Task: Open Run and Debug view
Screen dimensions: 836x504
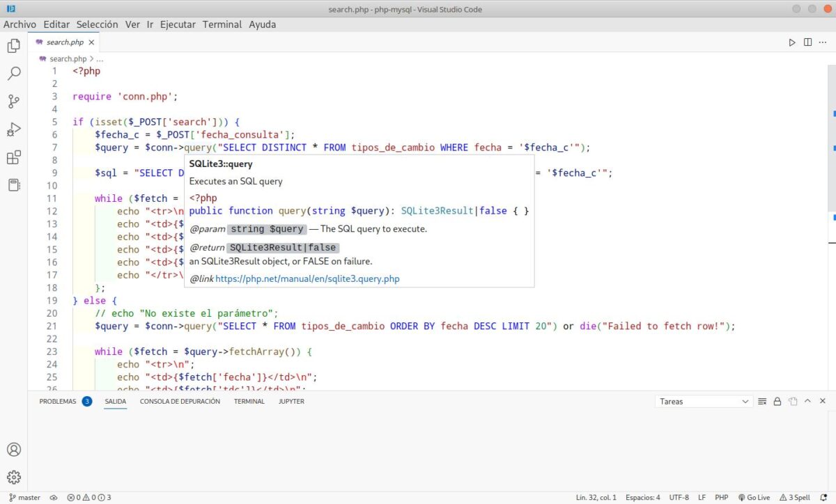Action: tap(13, 129)
